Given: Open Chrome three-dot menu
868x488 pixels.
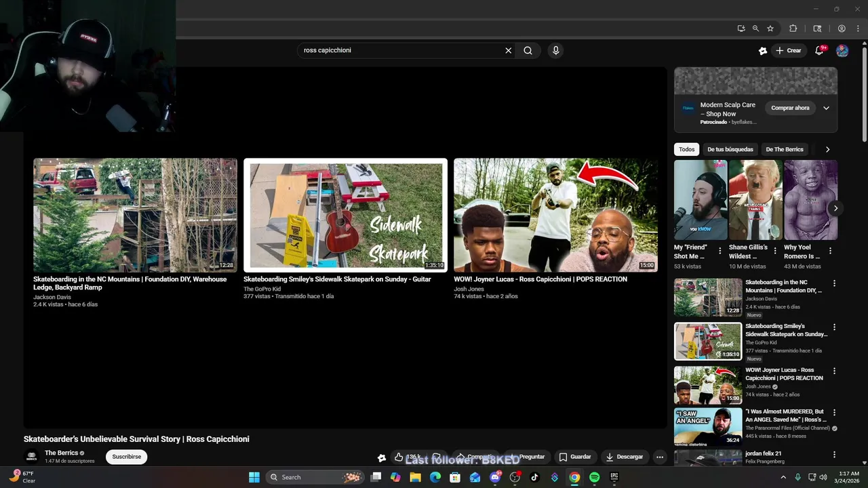Looking at the screenshot, I should coord(857,28).
